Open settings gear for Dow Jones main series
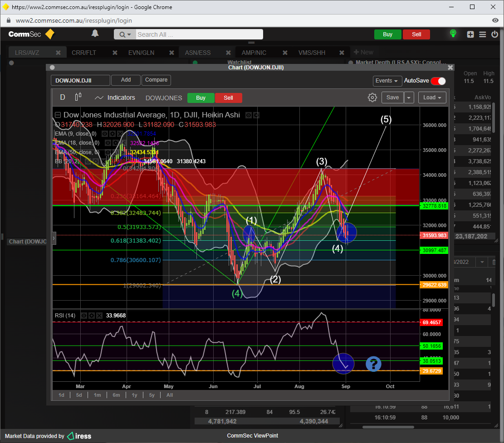This screenshot has height=443, width=504. click(256, 115)
